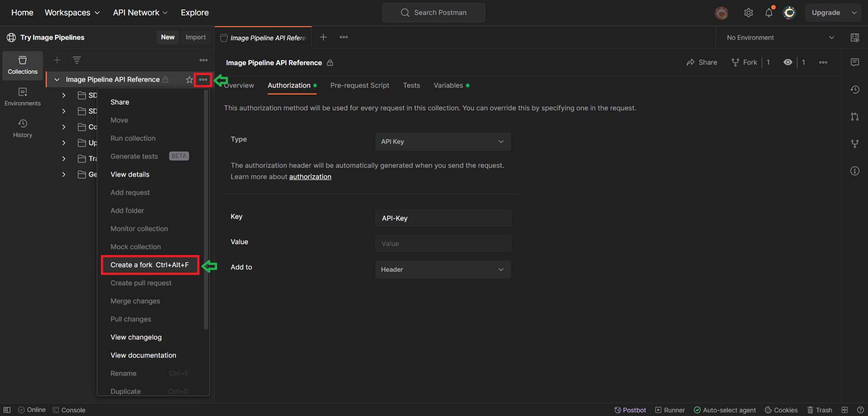Expand the Tr folder
868x416 pixels.
[x=64, y=159]
